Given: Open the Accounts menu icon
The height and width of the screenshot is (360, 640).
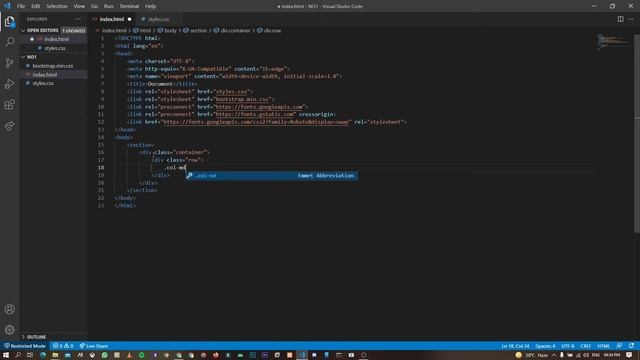Looking at the screenshot, I should click(x=9, y=309).
